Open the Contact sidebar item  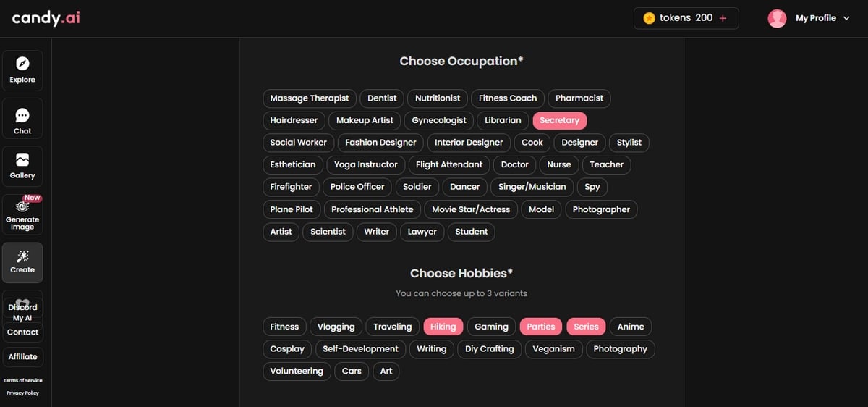(x=22, y=332)
